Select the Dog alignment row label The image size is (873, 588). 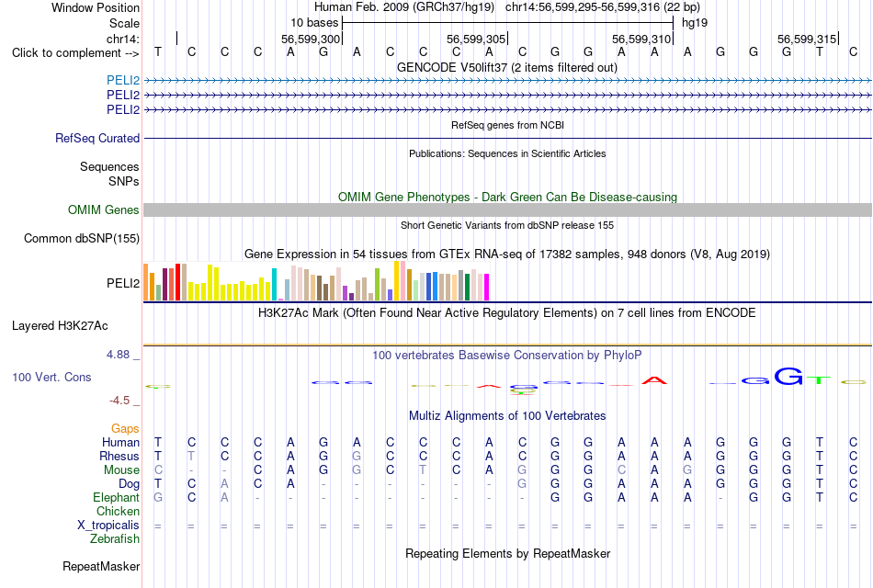point(129,484)
